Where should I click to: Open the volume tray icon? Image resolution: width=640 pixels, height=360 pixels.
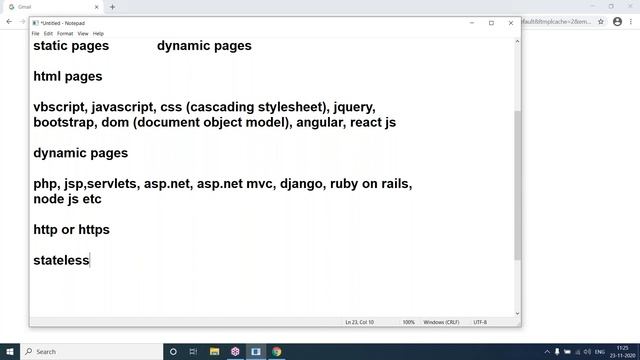[x=587, y=352]
